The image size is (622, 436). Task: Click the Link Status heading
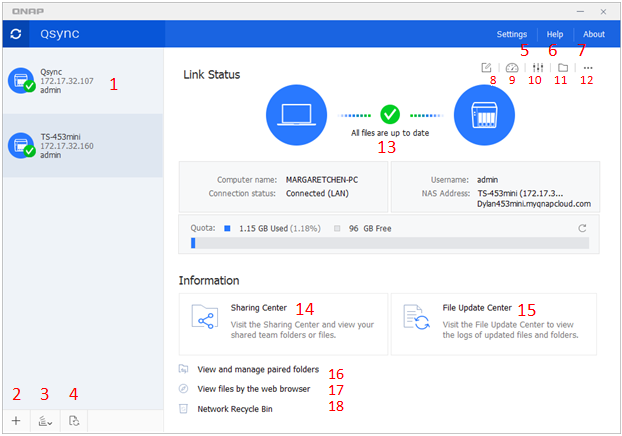(x=211, y=75)
